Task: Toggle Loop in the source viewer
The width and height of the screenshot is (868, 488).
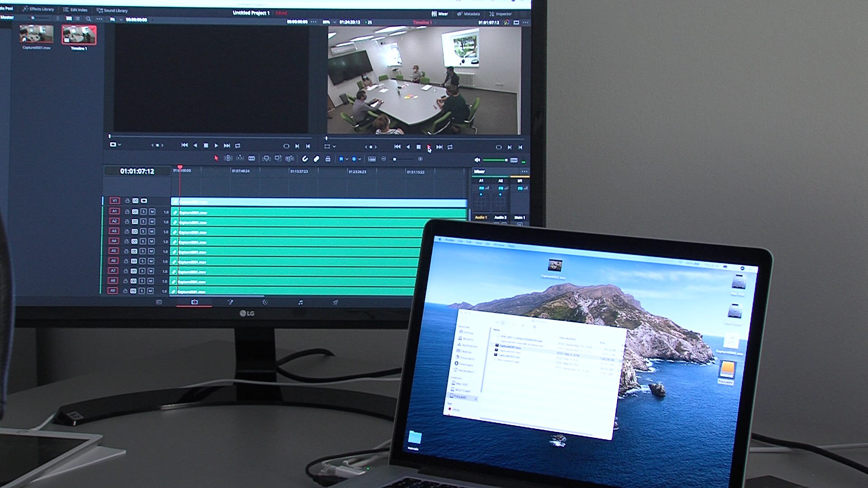Action: pos(238,145)
